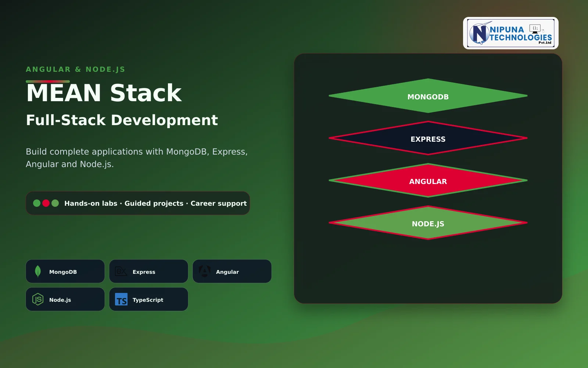Click the TypeScript TS icon
The width and height of the screenshot is (588, 368).
point(121,299)
